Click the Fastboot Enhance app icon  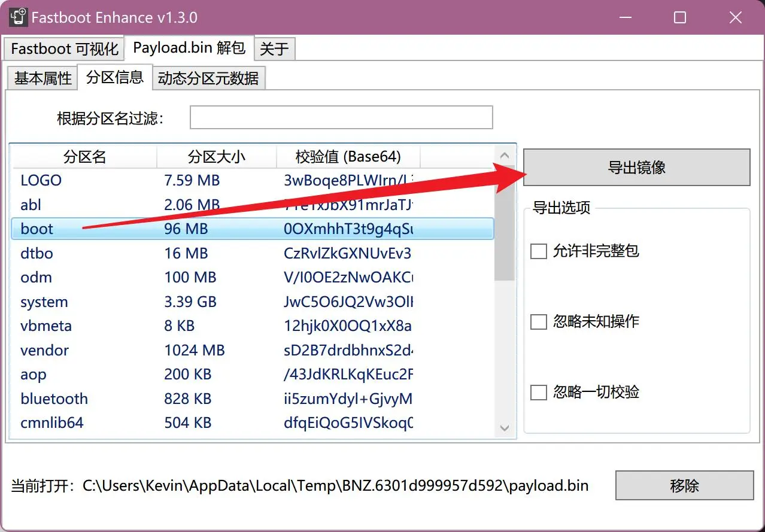(18, 17)
